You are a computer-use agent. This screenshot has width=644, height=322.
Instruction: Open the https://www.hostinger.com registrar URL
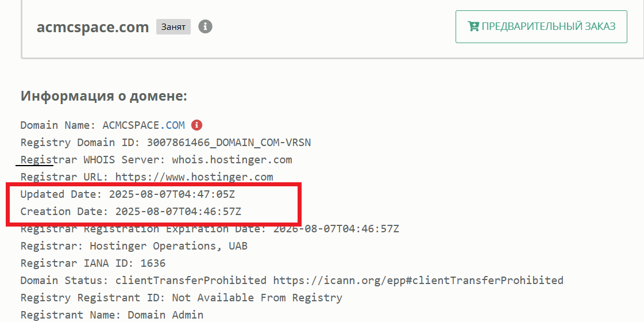(x=194, y=177)
